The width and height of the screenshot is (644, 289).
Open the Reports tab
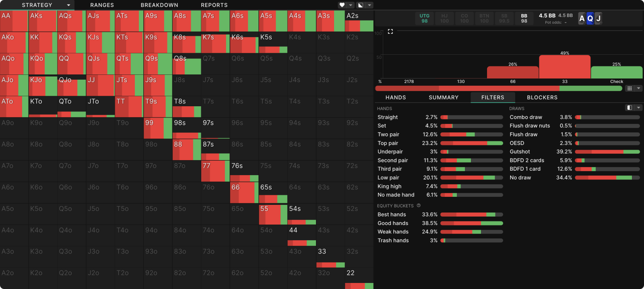point(214,5)
